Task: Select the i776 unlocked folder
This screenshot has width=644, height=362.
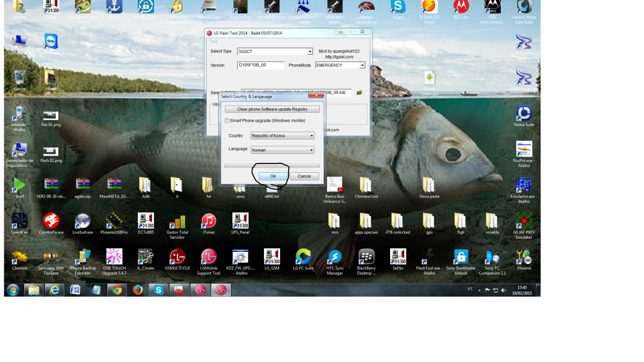Action: click(x=398, y=224)
